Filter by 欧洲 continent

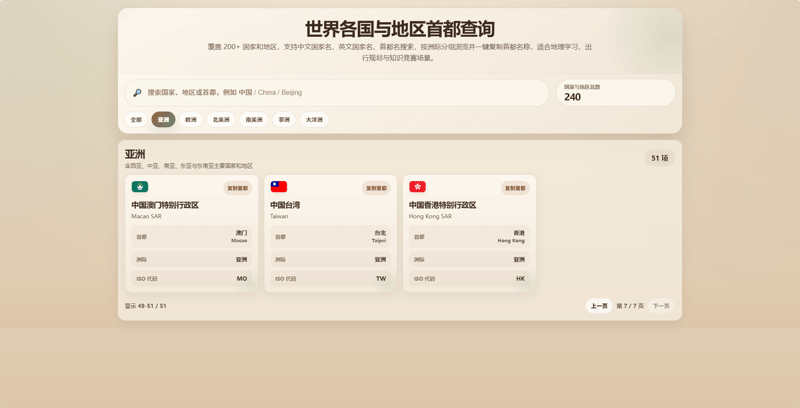[x=191, y=120]
